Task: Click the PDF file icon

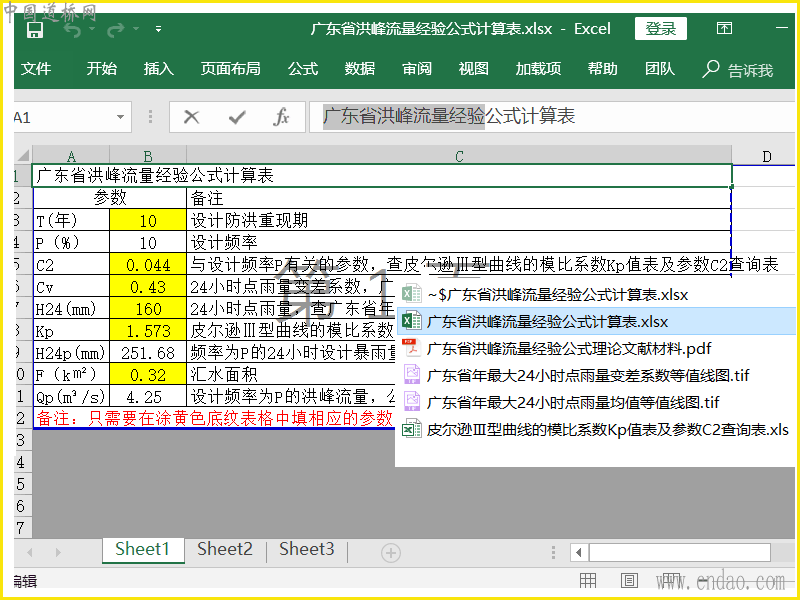Action: click(x=411, y=348)
